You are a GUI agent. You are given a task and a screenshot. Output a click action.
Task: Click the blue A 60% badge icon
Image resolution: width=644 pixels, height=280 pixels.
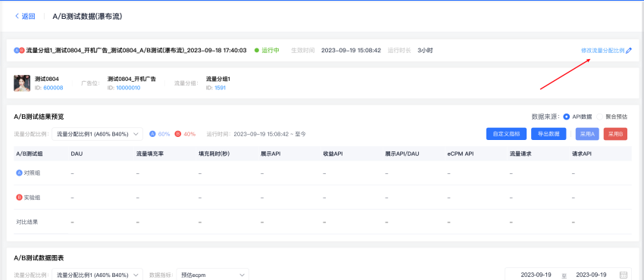(x=152, y=134)
